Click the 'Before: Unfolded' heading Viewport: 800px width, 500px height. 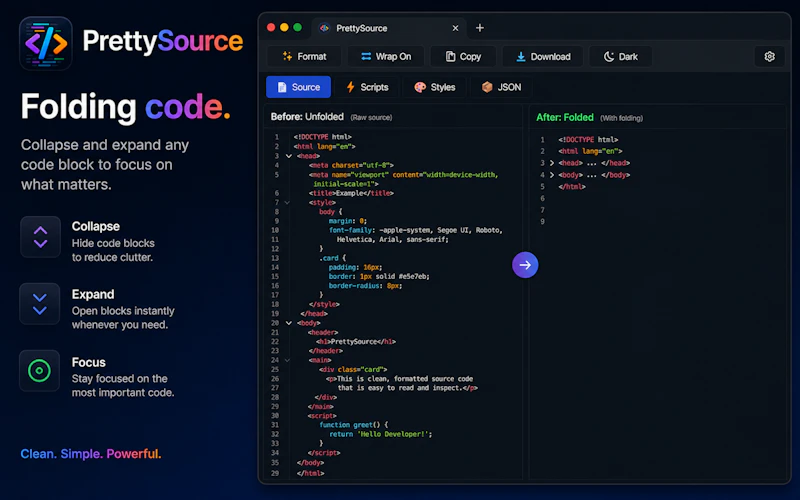click(307, 117)
